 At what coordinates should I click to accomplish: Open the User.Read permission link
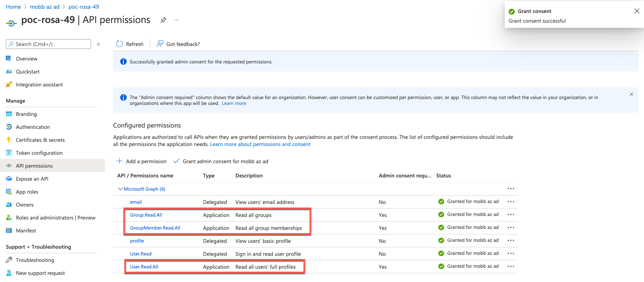click(x=141, y=254)
